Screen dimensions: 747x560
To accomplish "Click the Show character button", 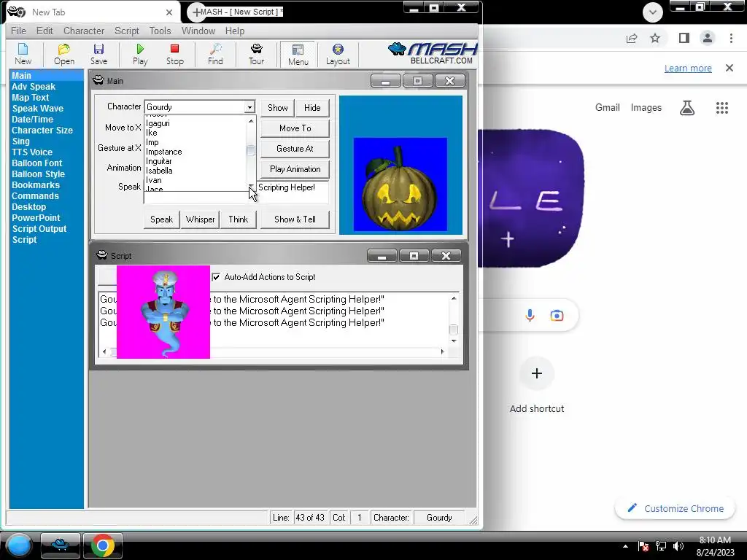I will point(278,108).
